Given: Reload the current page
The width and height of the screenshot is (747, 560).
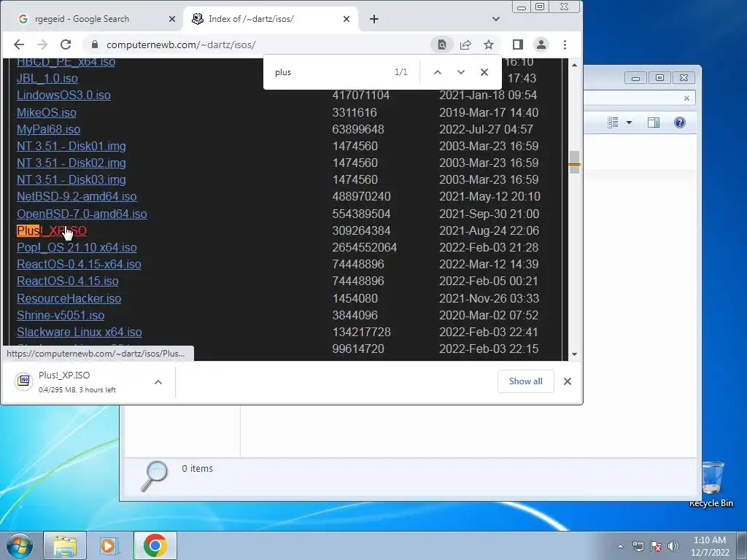Looking at the screenshot, I should pyautogui.click(x=66, y=44).
